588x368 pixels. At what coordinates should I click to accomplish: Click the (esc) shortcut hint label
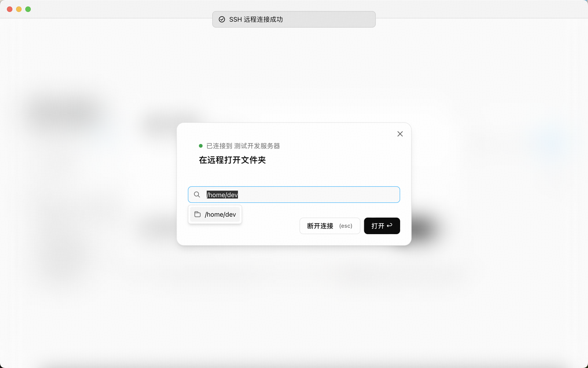pos(345,226)
